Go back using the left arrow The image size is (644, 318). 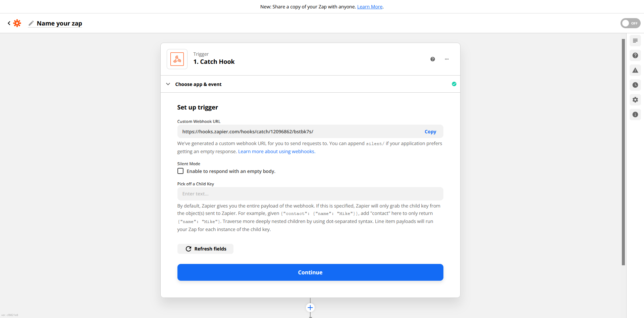(9, 23)
